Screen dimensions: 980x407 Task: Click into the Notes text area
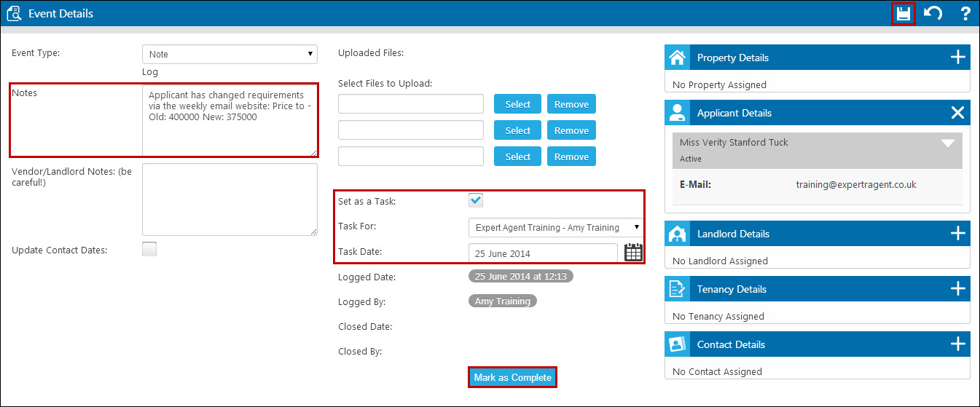[x=230, y=120]
